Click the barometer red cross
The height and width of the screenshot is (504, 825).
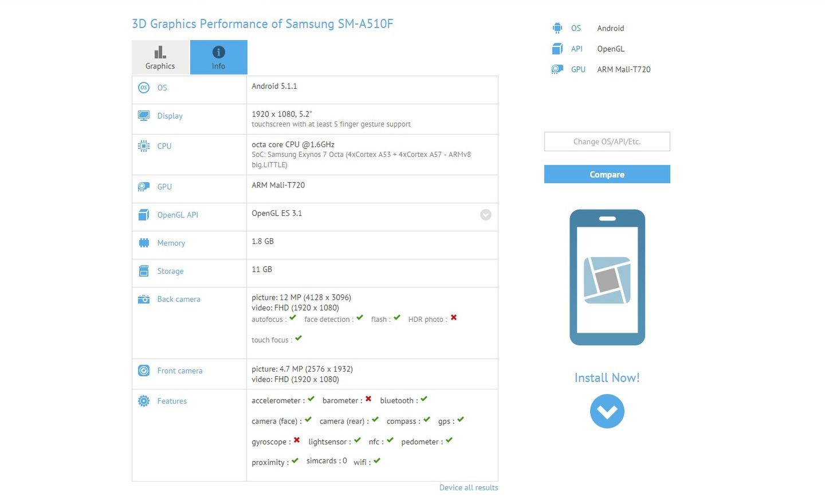tap(368, 399)
